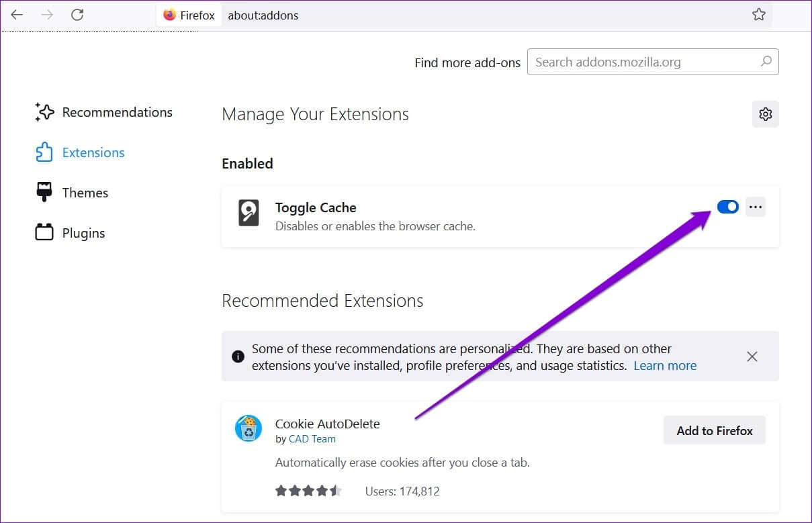Viewport: 812px width, 523px height.
Task: Click the Manage Your Extensions heading
Action: (316, 114)
